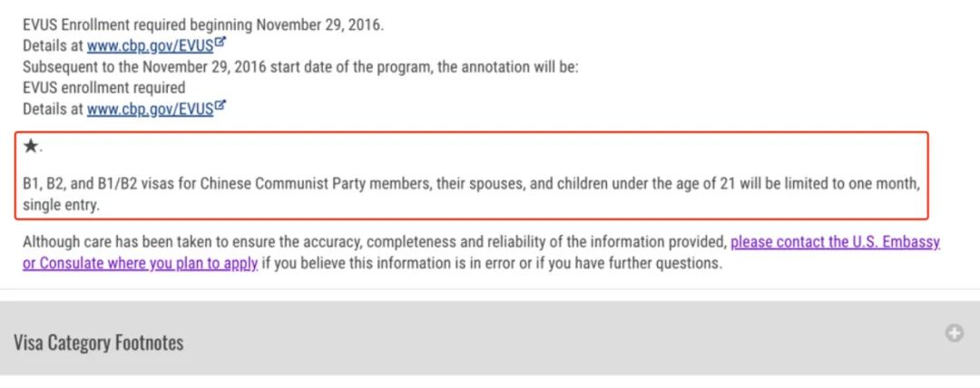Follow 'or Consulate where you plan to apply' link
Image resolution: width=980 pixels, height=388 pixels.
[x=141, y=263]
